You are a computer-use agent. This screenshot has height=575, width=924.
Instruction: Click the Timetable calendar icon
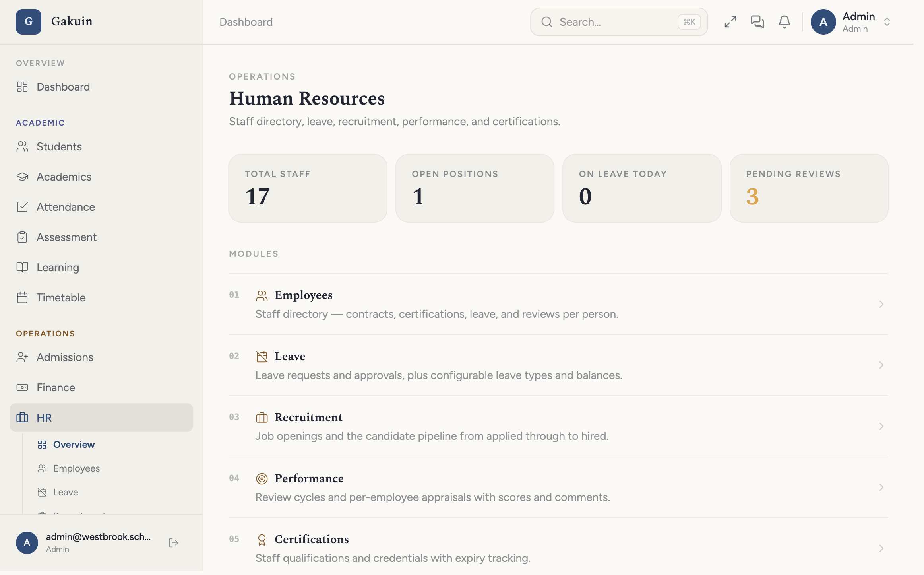coord(22,297)
